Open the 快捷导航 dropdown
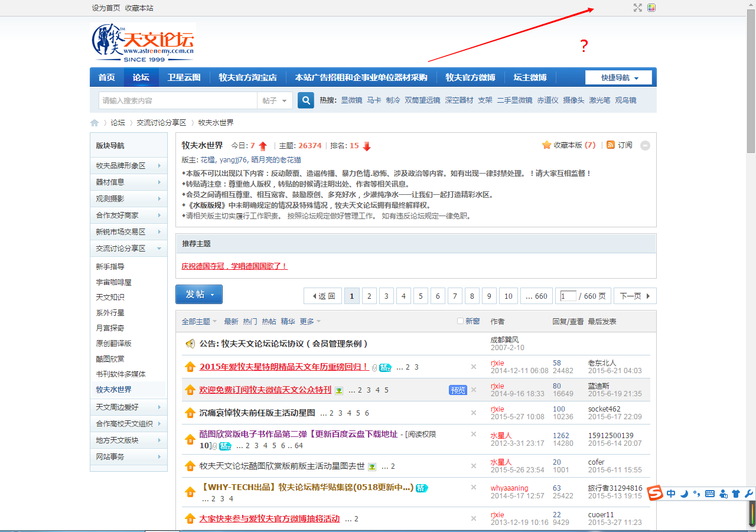The height and width of the screenshot is (532, 756). [618, 77]
